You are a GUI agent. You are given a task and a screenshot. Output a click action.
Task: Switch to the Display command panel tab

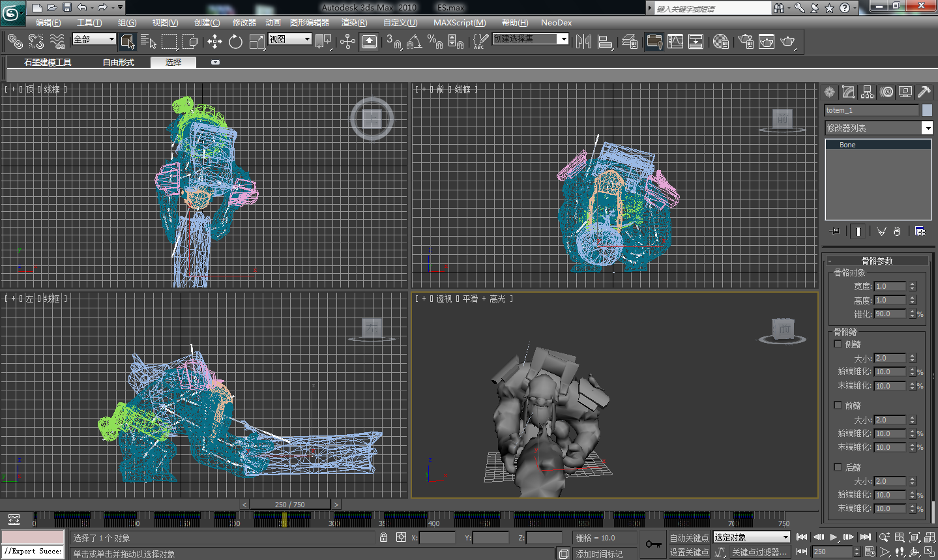click(x=905, y=92)
